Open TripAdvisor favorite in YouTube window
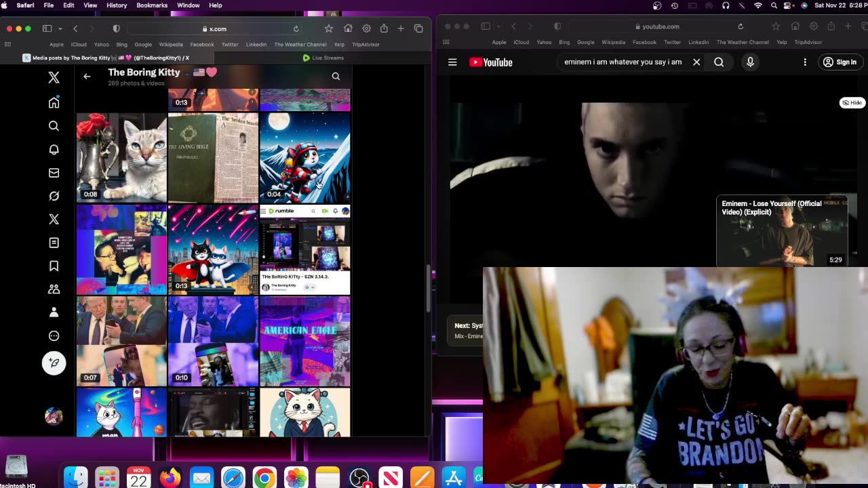This screenshot has height=488, width=868. [x=808, y=42]
